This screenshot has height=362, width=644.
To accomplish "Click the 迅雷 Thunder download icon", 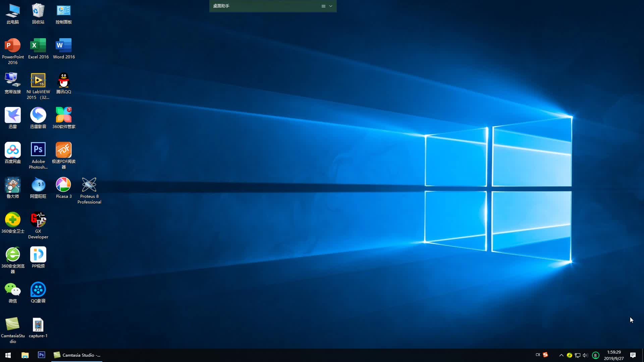I will [x=13, y=118].
